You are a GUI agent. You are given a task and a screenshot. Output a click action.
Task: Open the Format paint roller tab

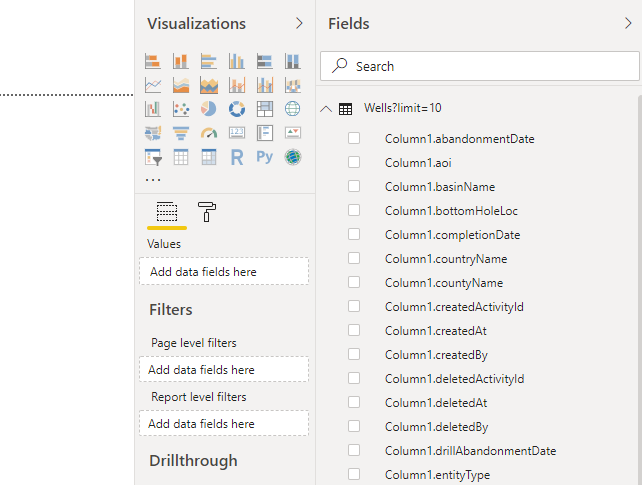click(x=207, y=211)
